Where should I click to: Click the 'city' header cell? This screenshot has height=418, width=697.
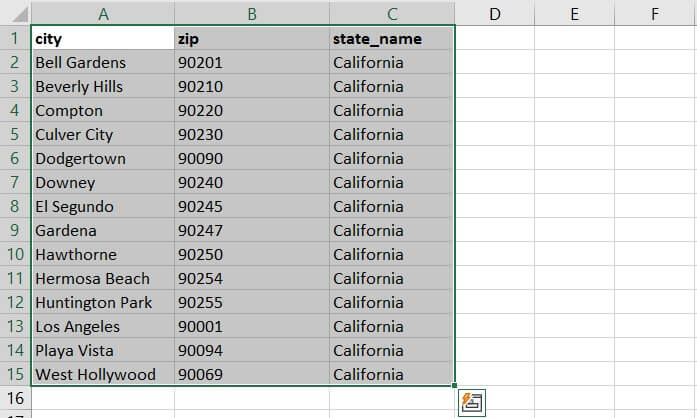click(x=103, y=38)
